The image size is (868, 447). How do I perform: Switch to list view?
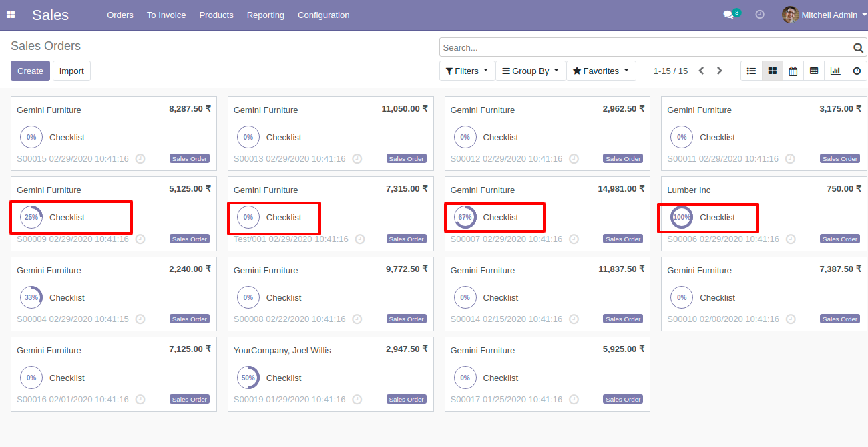tap(751, 71)
